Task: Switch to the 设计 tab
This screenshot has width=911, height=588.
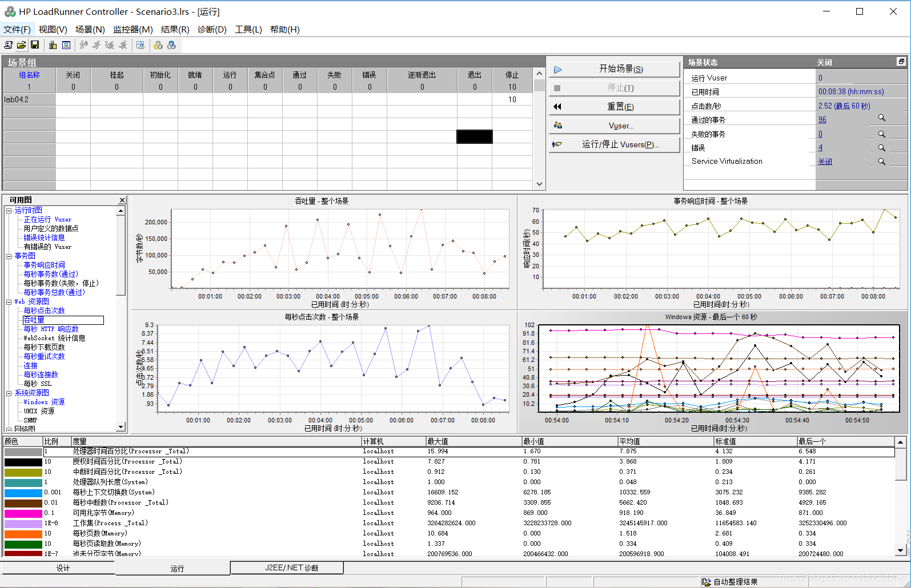Action: point(63,568)
